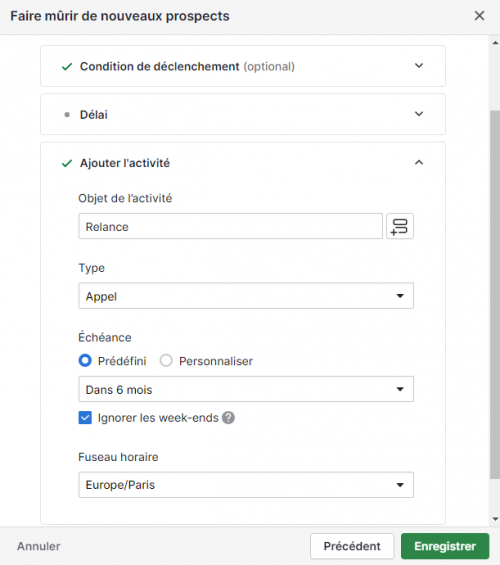The width and height of the screenshot is (500, 565).
Task: Click the help icon beside Ignorer les week-ends
Action: [228, 418]
